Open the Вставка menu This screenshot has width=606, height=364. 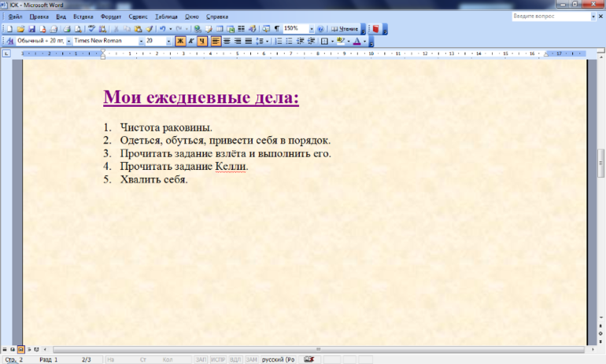pyautogui.click(x=83, y=17)
